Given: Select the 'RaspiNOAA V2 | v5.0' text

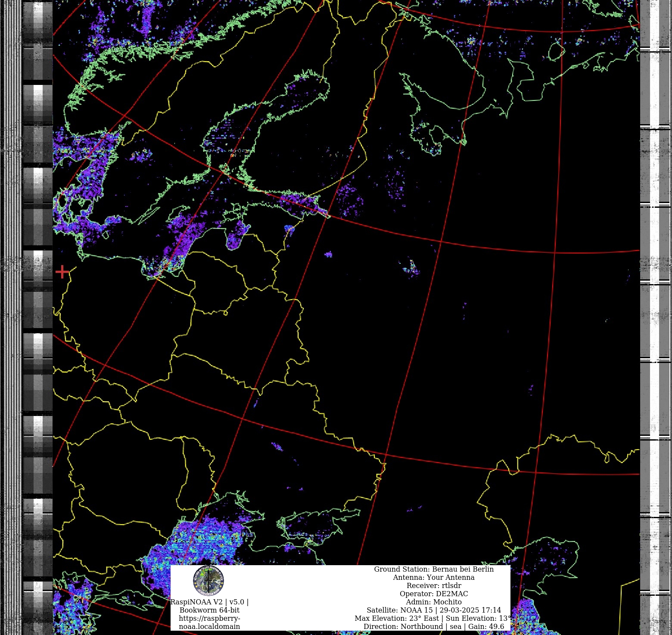Looking at the screenshot, I should 207,602.
